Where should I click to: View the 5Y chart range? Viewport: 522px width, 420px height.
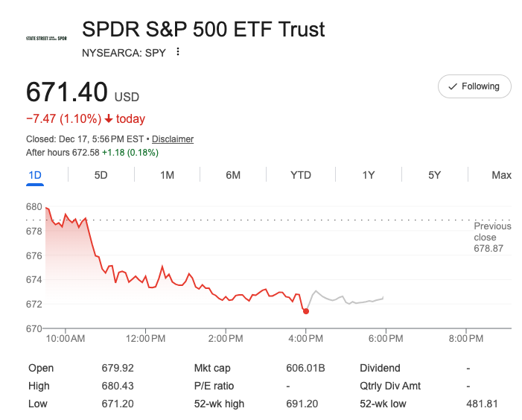[x=434, y=175]
